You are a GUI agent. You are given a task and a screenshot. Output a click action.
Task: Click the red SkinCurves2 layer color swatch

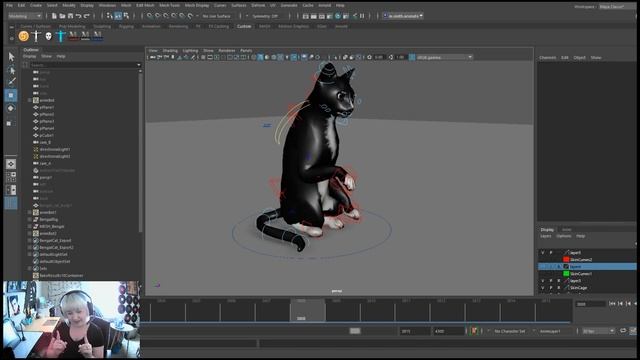[566, 260]
